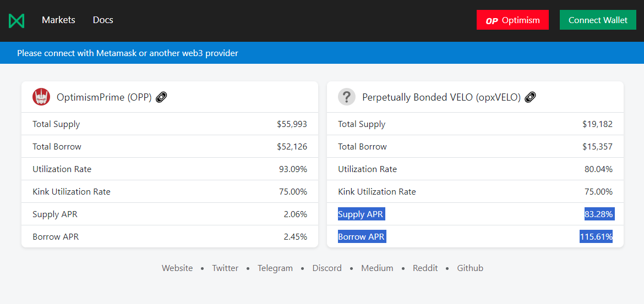Click the OPP 2.06% supply APR value
Screen dimensions: 644x304
[x=295, y=214]
